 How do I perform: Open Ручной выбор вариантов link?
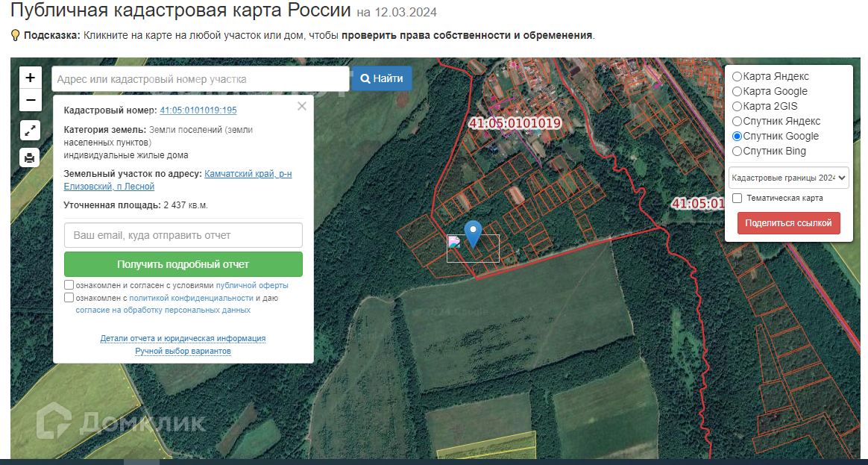(x=183, y=352)
